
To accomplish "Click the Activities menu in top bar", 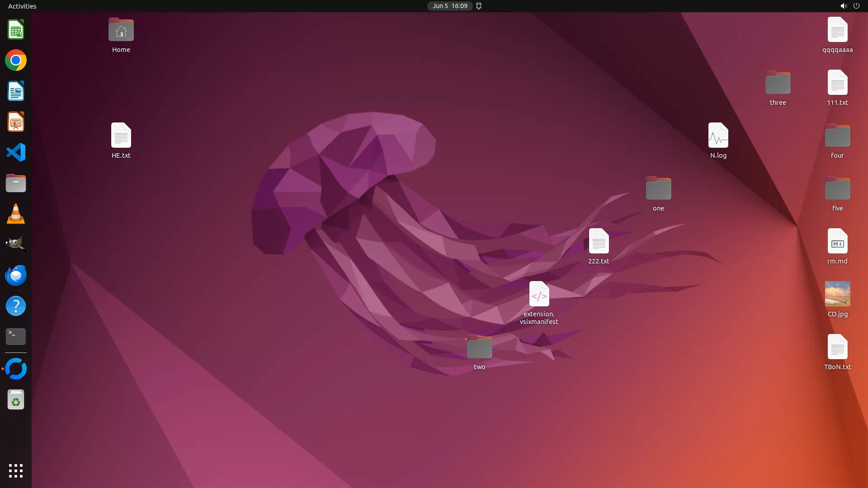I will tap(22, 6).
